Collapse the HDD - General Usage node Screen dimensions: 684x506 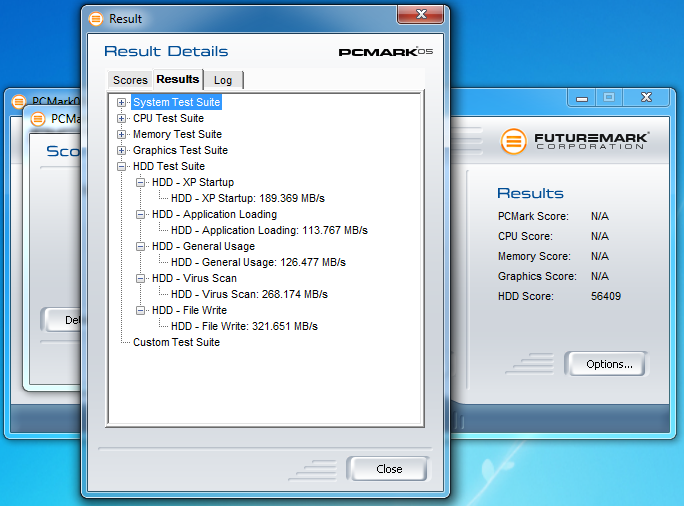(140, 246)
